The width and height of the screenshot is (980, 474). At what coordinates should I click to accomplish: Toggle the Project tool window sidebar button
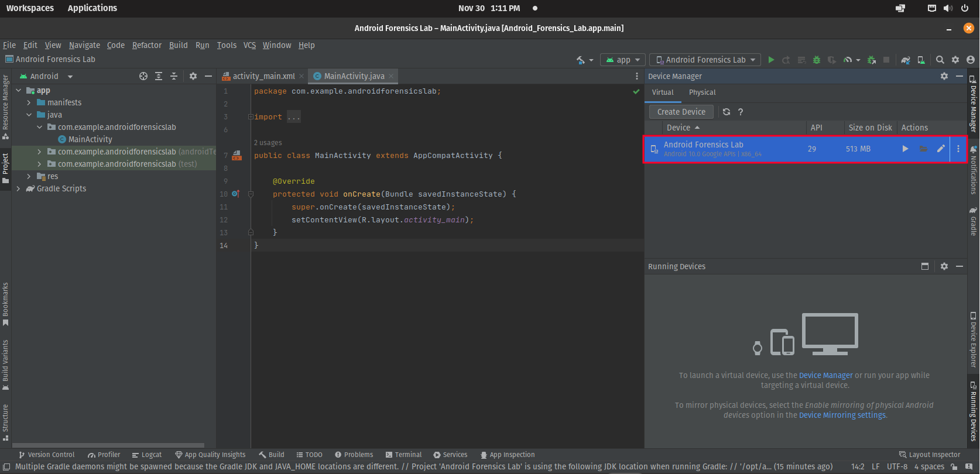pos(6,169)
